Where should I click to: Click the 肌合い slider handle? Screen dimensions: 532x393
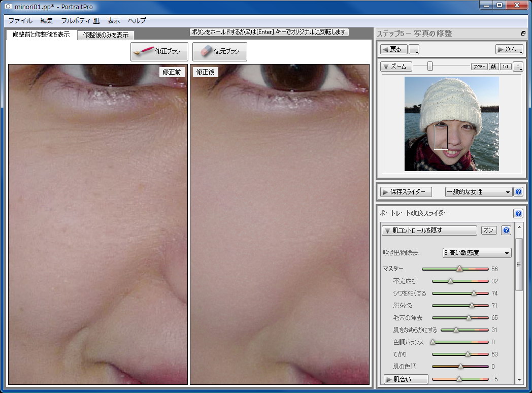459,379
